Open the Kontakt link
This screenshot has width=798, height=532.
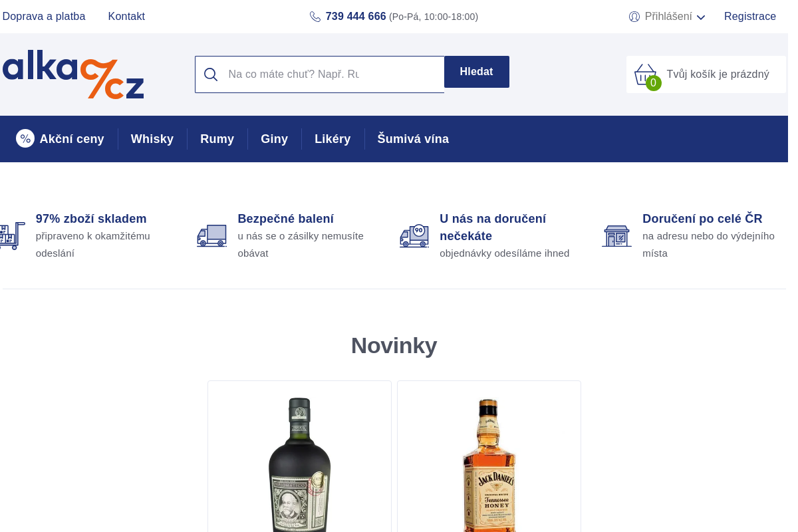tap(126, 17)
